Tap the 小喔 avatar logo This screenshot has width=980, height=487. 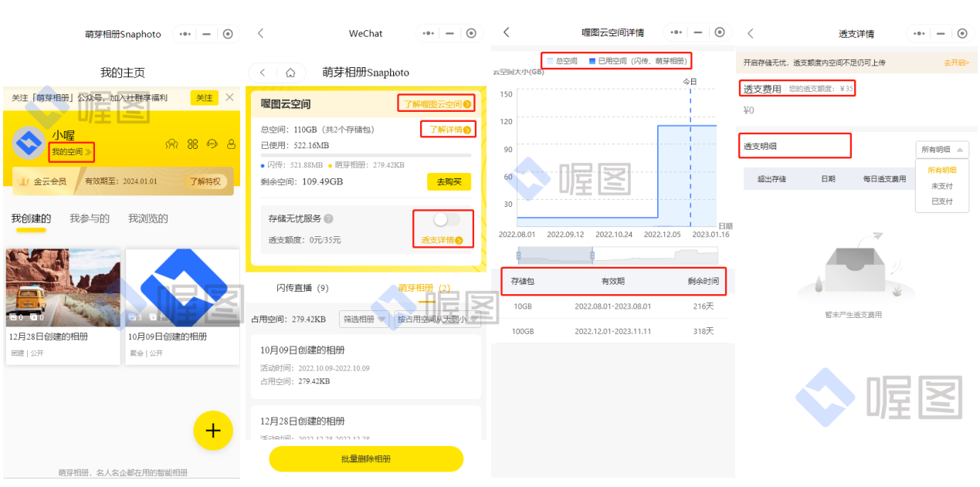pos(29,143)
